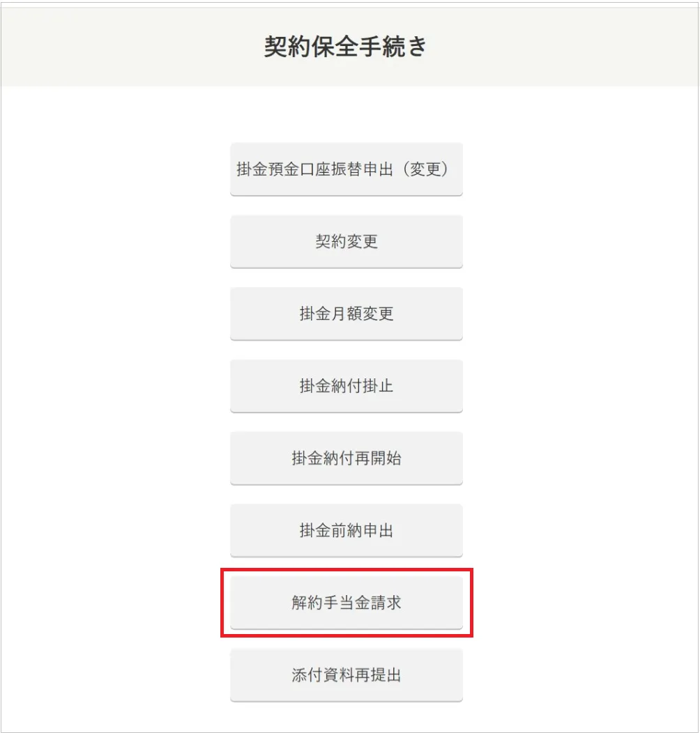Select 添付資料再提出 button
This screenshot has height=733, width=700.
[x=346, y=675]
